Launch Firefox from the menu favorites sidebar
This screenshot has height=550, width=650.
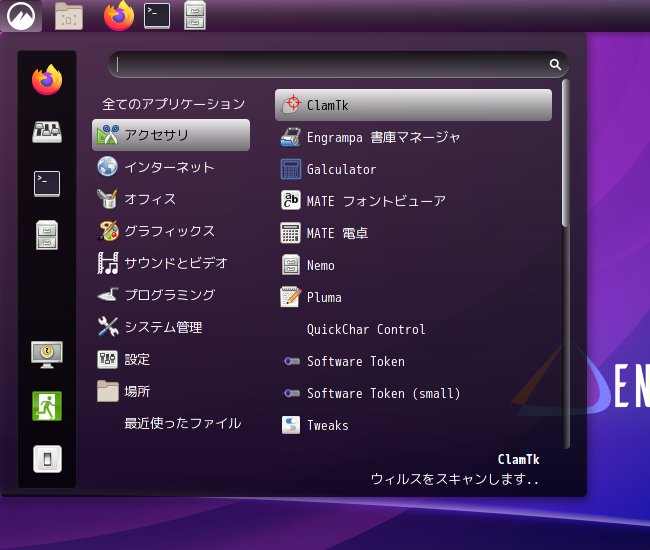[x=47, y=80]
